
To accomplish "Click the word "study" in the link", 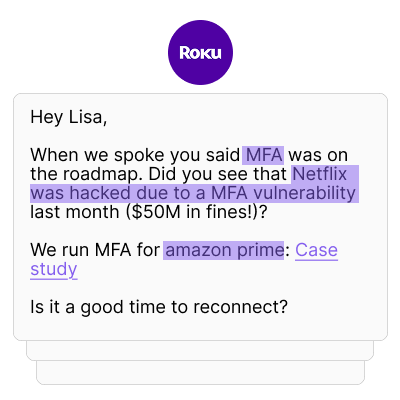I will click(x=54, y=269).
